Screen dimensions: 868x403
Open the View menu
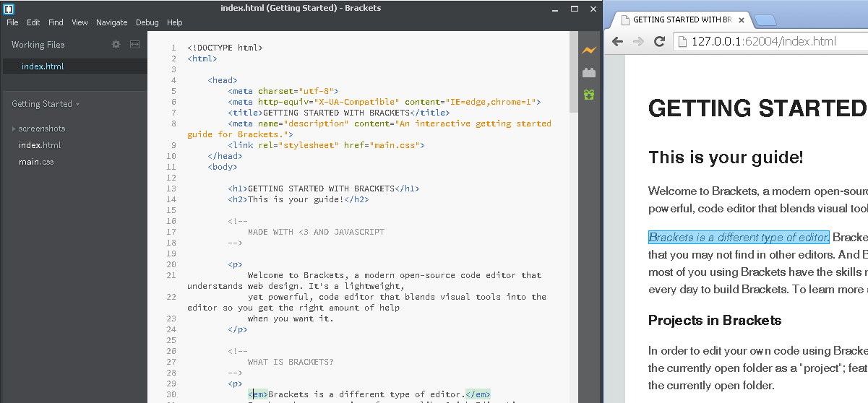point(80,22)
